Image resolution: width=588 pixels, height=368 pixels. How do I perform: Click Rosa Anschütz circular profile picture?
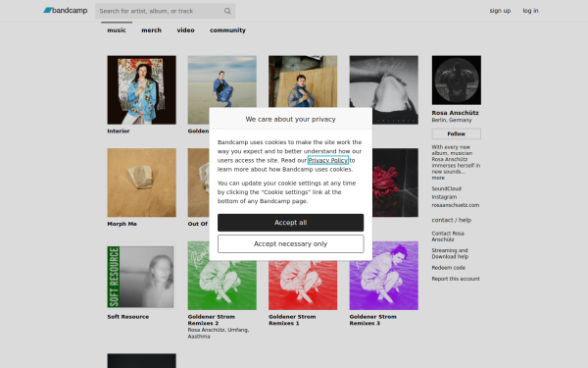coord(457,80)
